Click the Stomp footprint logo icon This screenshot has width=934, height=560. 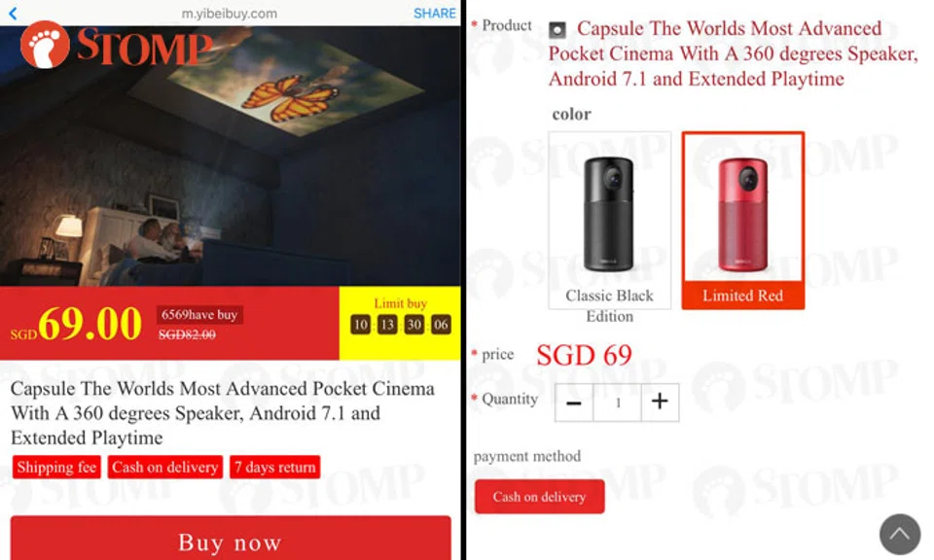pyautogui.click(x=45, y=46)
